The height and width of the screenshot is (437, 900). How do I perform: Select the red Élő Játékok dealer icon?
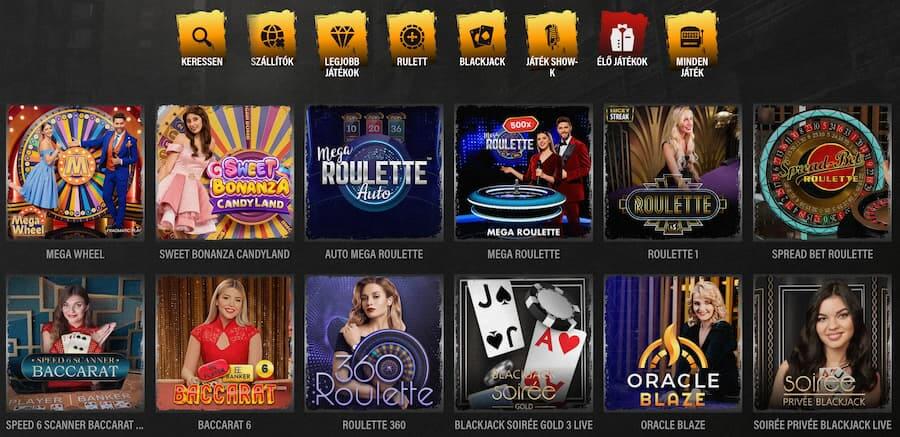(622, 37)
